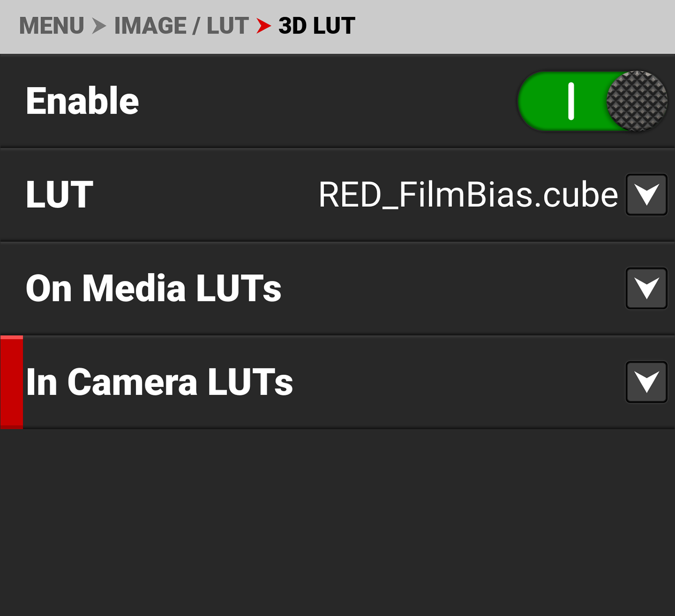Select the On Media LUTs label
The width and height of the screenshot is (675, 616).
[x=153, y=288]
